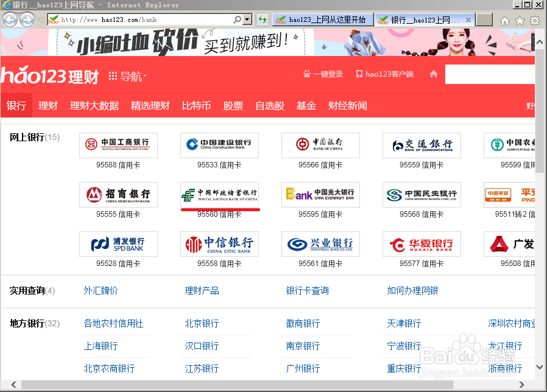Select the 理财大数据 navigation tab
The image size is (547, 392).
[x=94, y=105]
